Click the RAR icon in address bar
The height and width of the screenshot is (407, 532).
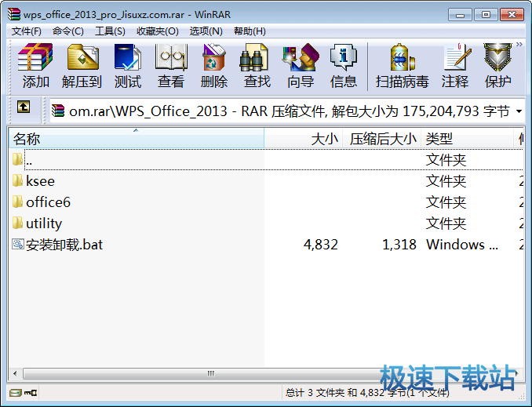coord(58,111)
